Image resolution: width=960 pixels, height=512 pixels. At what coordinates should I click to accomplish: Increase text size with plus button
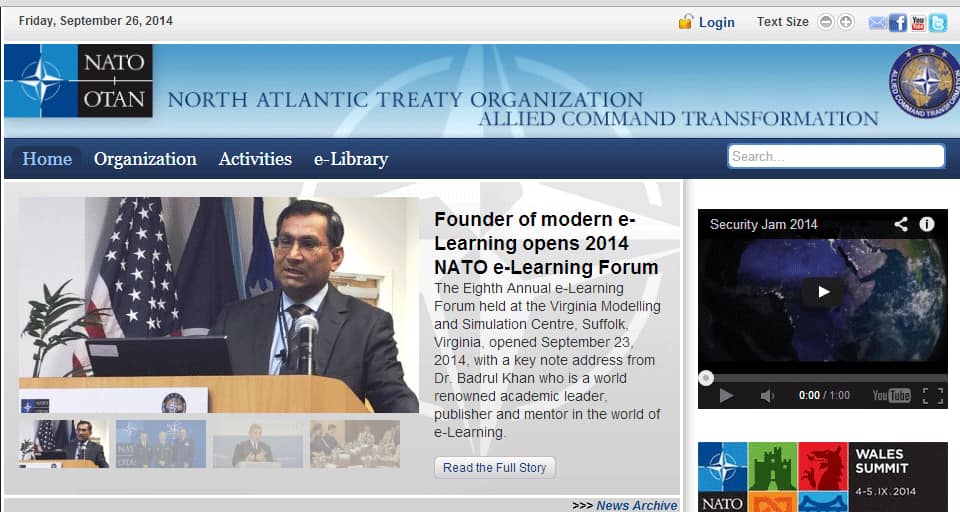(x=846, y=22)
